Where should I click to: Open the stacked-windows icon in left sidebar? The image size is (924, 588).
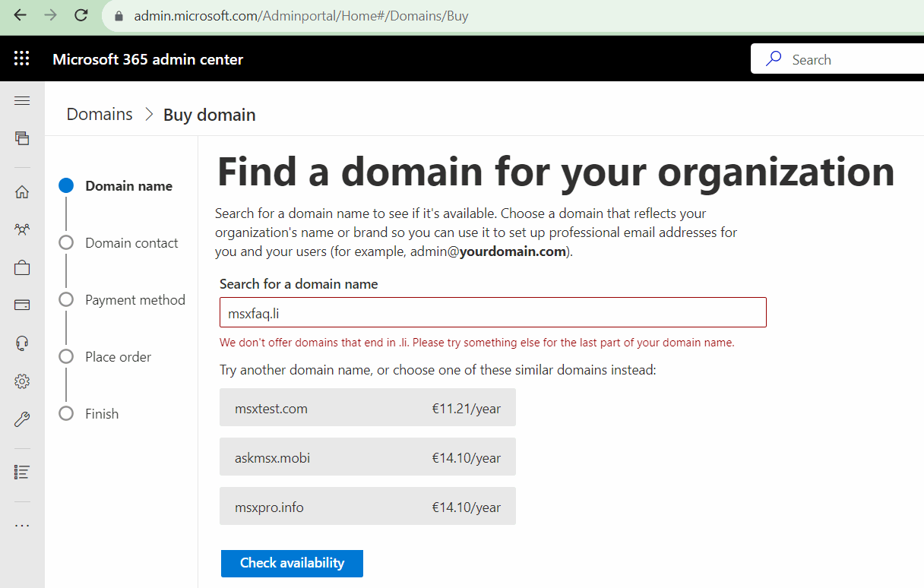tap(22, 138)
